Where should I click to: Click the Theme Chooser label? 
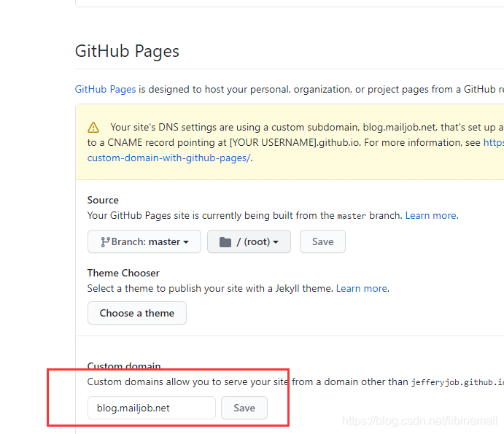coord(123,273)
